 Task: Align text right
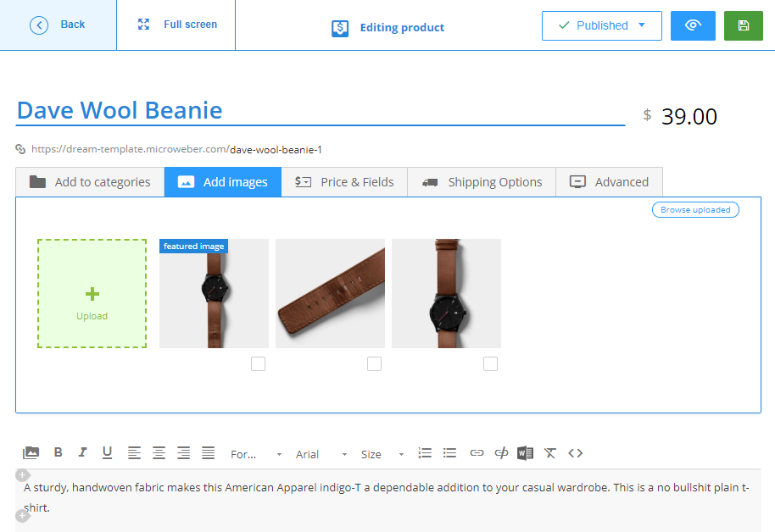coord(183,453)
